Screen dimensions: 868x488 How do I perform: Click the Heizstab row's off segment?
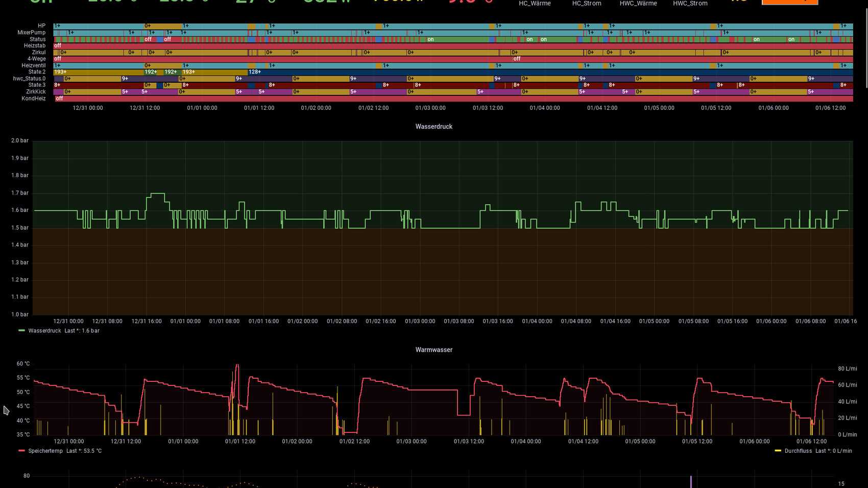58,45
